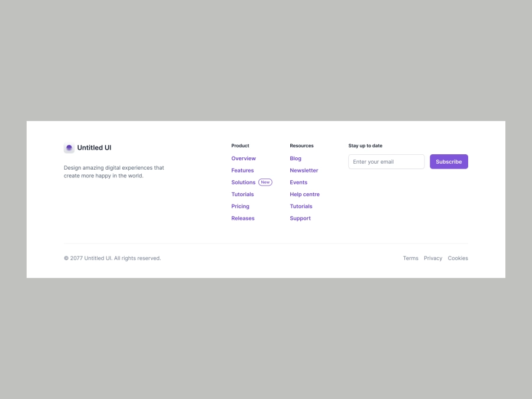Open the Privacy link
532x399 pixels.
433,258
